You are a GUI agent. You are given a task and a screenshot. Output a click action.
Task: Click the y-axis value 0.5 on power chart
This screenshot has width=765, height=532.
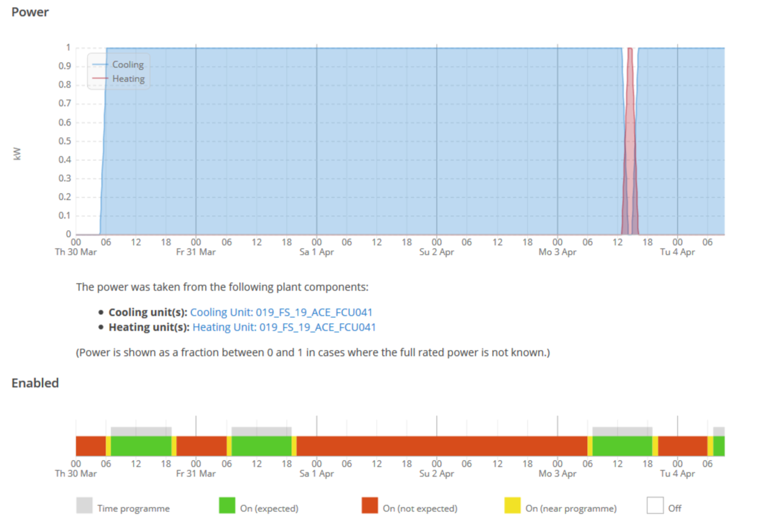65,141
